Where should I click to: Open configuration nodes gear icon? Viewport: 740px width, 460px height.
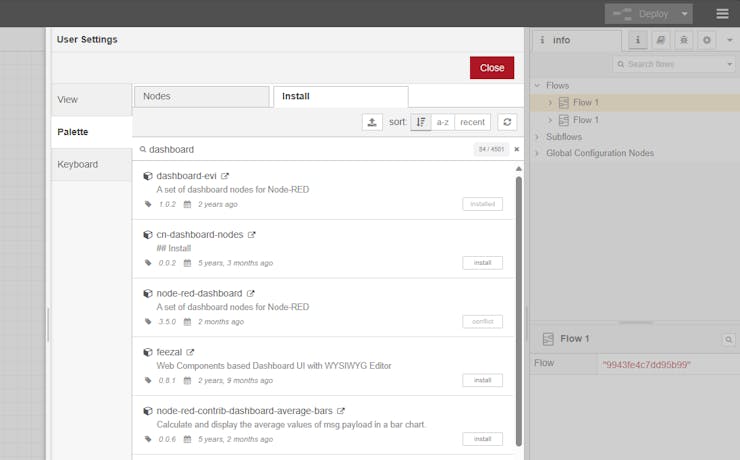click(706, 40)
